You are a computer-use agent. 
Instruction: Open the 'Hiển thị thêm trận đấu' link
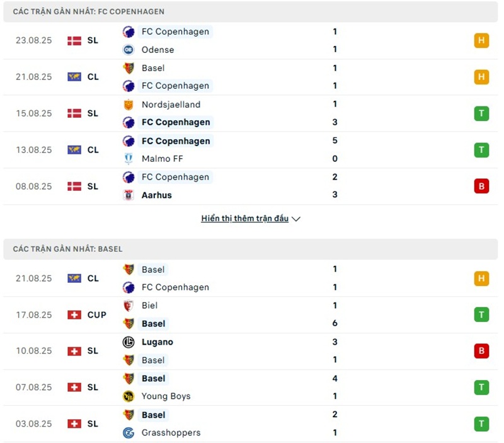tap(244, 219)
